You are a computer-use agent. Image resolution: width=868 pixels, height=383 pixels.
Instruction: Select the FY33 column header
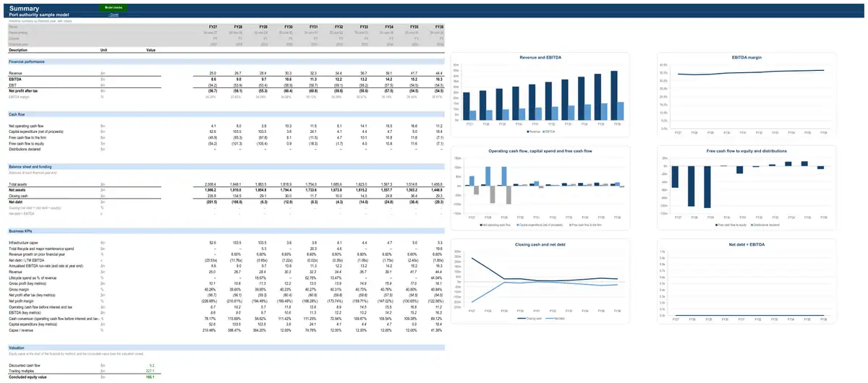point(363,27)
